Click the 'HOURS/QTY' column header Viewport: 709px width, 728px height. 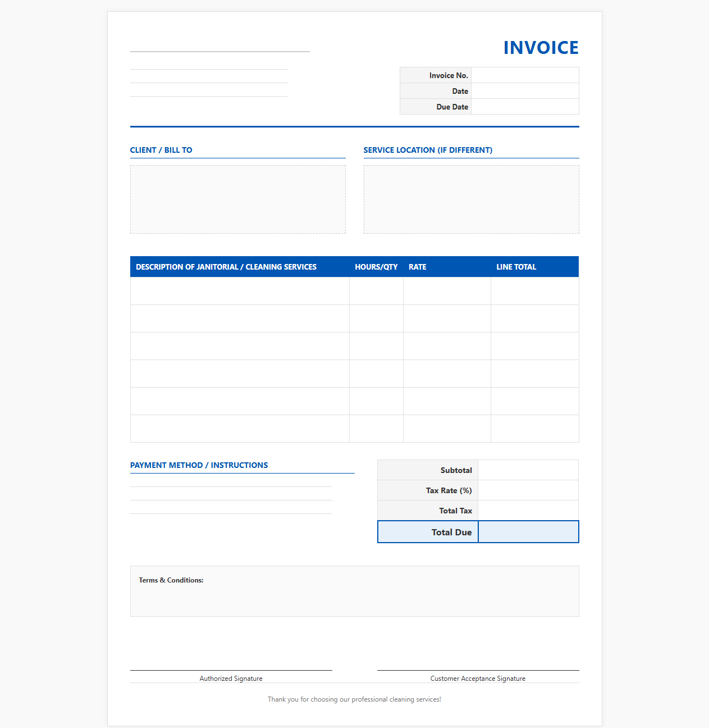(376, 267)
